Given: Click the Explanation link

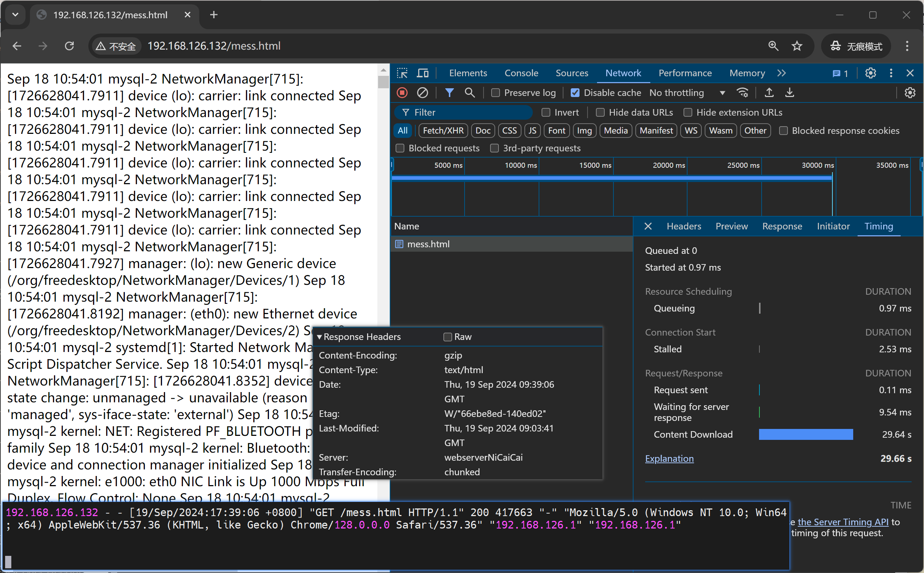Looking at the screenshot, I should coord(669,458).
